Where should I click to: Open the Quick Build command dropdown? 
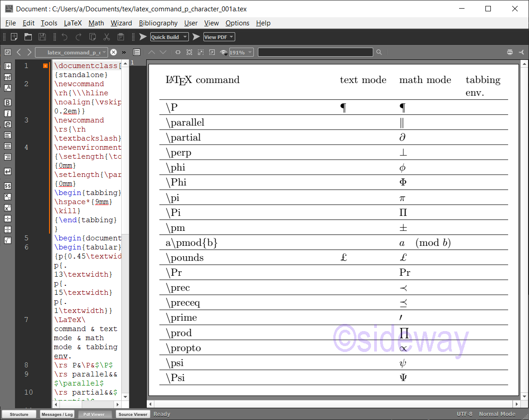coord(169,37)
